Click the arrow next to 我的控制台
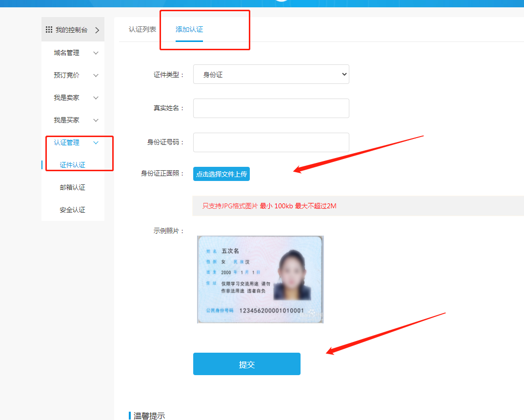Viewport: 524px width, 420px height. point(97,30)
